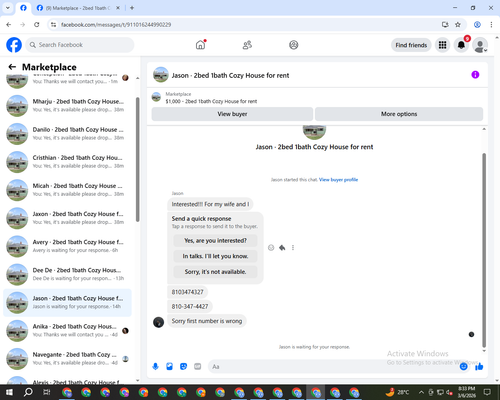
Task: Open the View buyer profile link
Action: click(338, 180)
